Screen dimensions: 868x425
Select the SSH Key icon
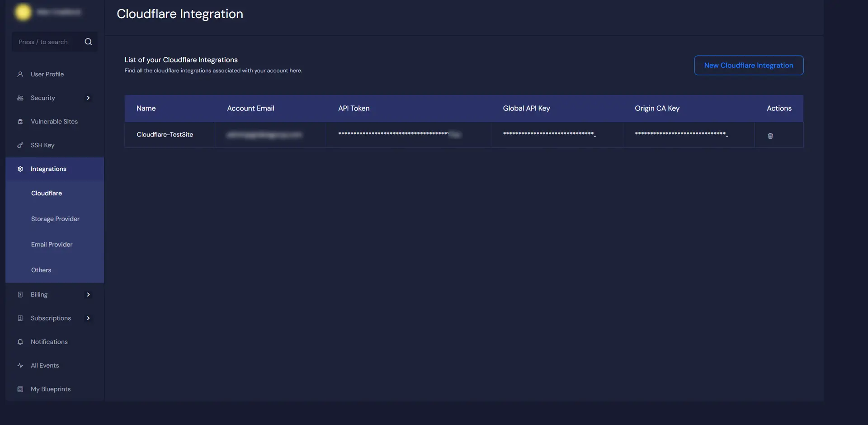(x=20, y=145)
